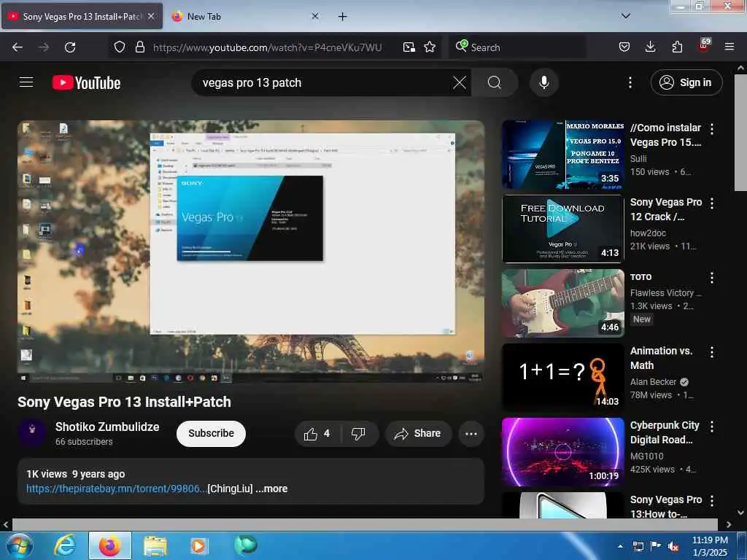Click the vertical page scrollbar thumb

(x=741, y=133)
